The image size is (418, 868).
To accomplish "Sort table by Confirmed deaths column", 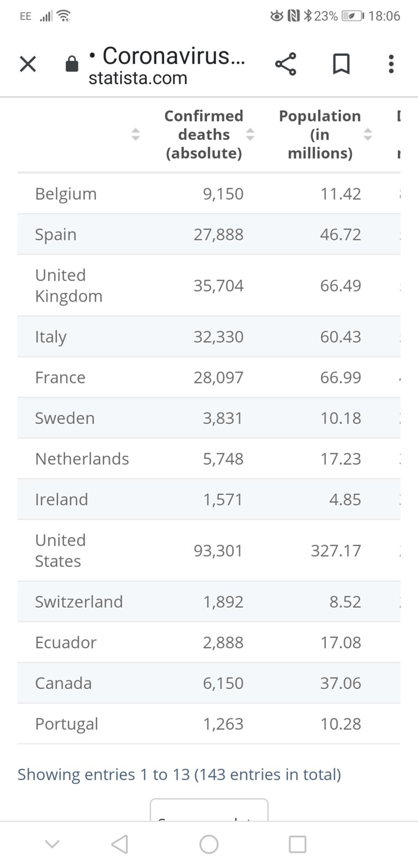I will [x=250, y=135].
